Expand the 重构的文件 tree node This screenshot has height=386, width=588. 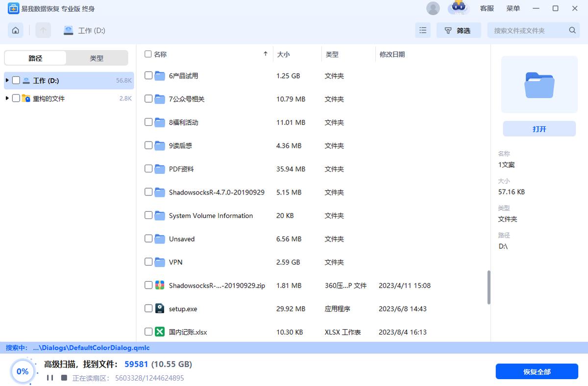coord(7,98)
